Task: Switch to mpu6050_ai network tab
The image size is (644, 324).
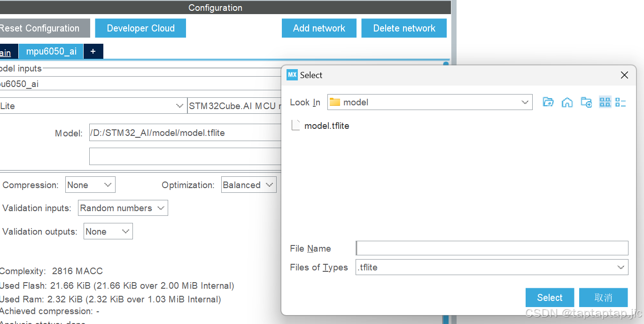Action: click(x=51, y=52)
